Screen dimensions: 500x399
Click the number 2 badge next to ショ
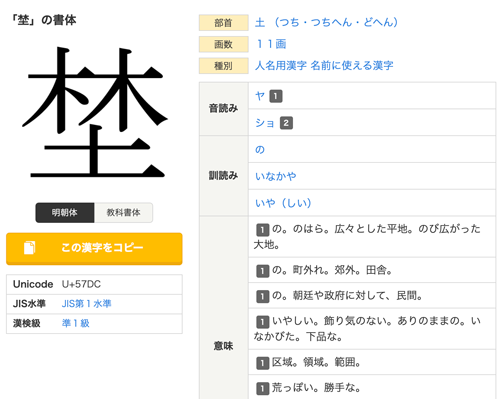[286, 123]
